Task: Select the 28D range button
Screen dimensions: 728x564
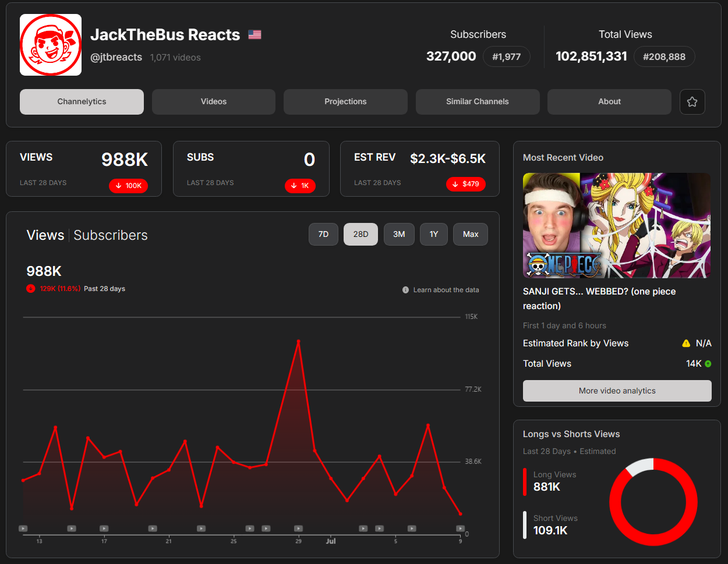Action: pos(361,234)
